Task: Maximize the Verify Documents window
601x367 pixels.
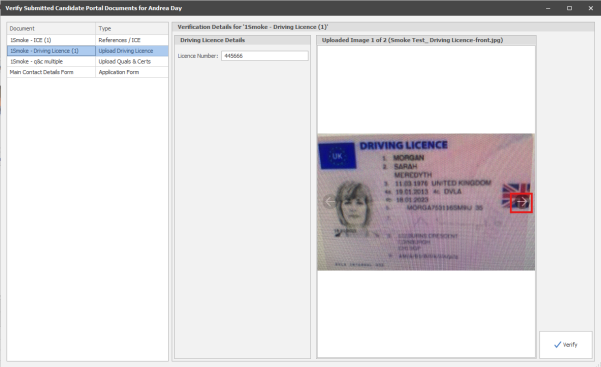Action: pos(570,8)
